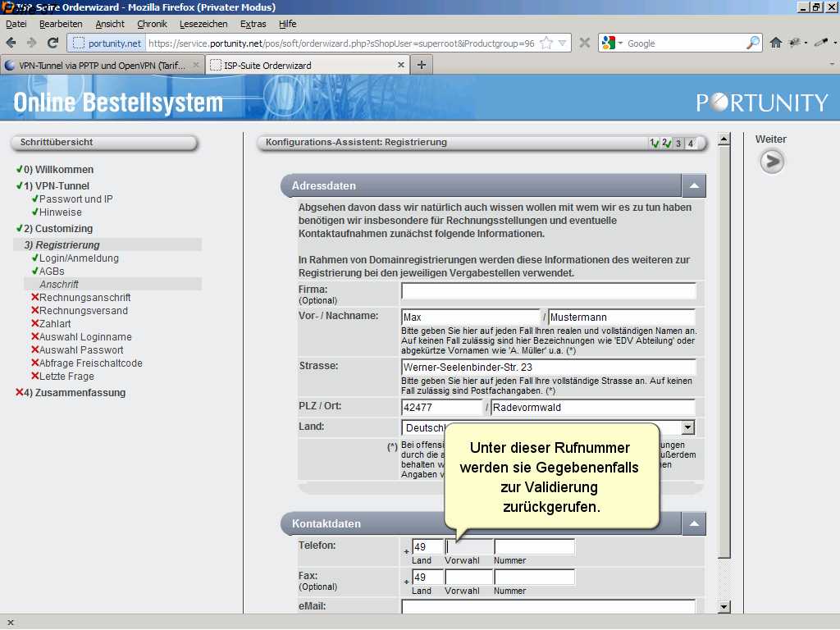Open the Firefox home page icon

(775, 43)
